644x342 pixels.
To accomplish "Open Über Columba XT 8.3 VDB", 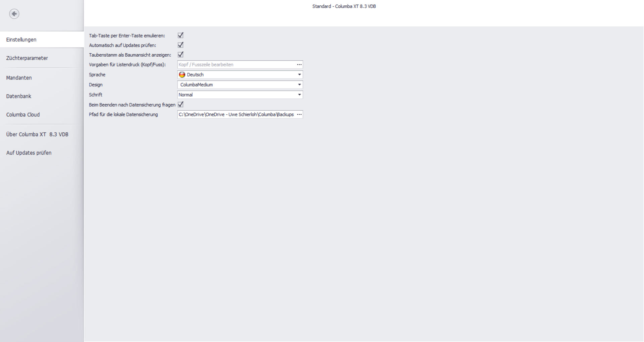I will point(37,134).
